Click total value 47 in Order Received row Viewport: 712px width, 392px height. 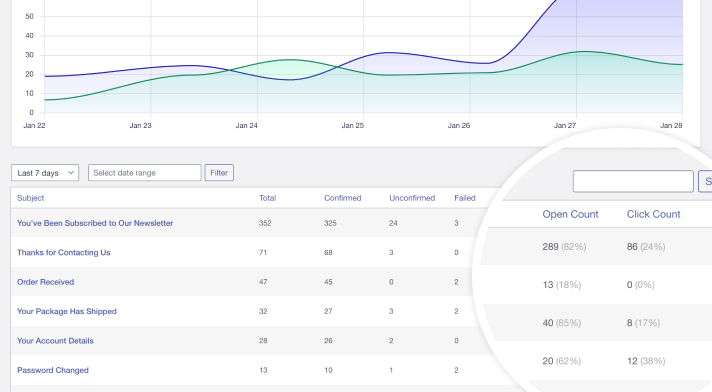coord(263,282)
